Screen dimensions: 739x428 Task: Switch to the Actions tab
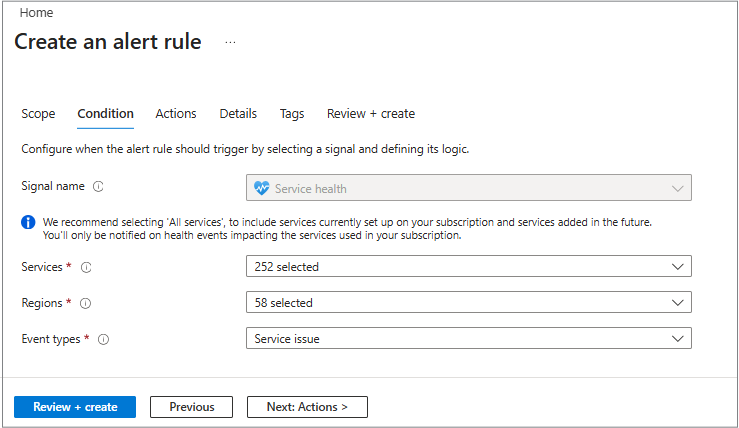coord(176,114)
